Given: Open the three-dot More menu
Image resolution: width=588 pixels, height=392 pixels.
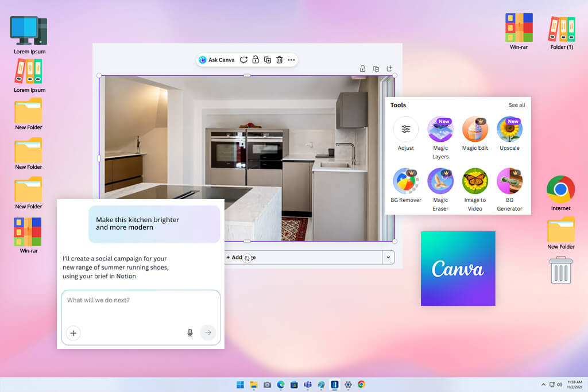Looking at the screenshot, I should click(291, 60).
